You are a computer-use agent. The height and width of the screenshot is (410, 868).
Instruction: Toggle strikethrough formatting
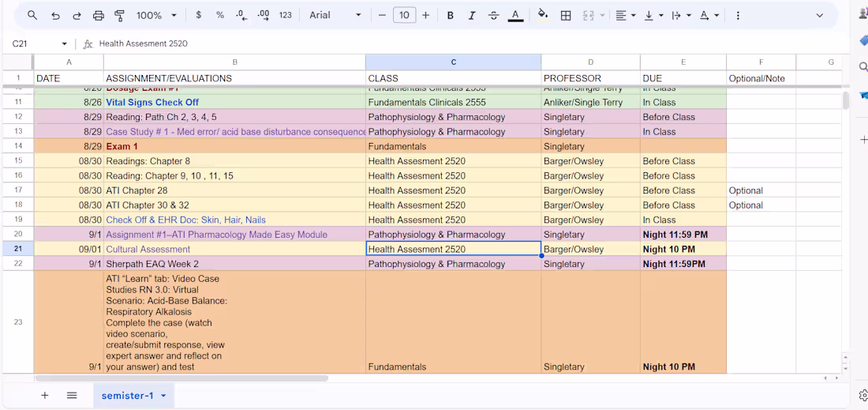click(493, 16)
